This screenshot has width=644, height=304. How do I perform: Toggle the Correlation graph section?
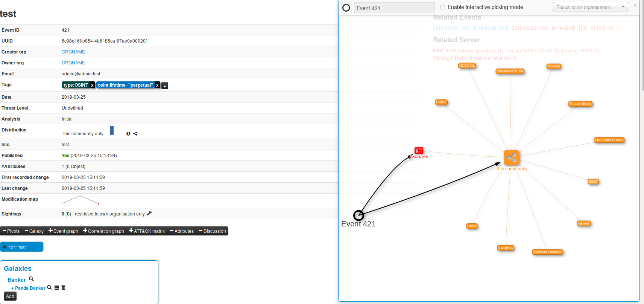click(x=103, y=231)
